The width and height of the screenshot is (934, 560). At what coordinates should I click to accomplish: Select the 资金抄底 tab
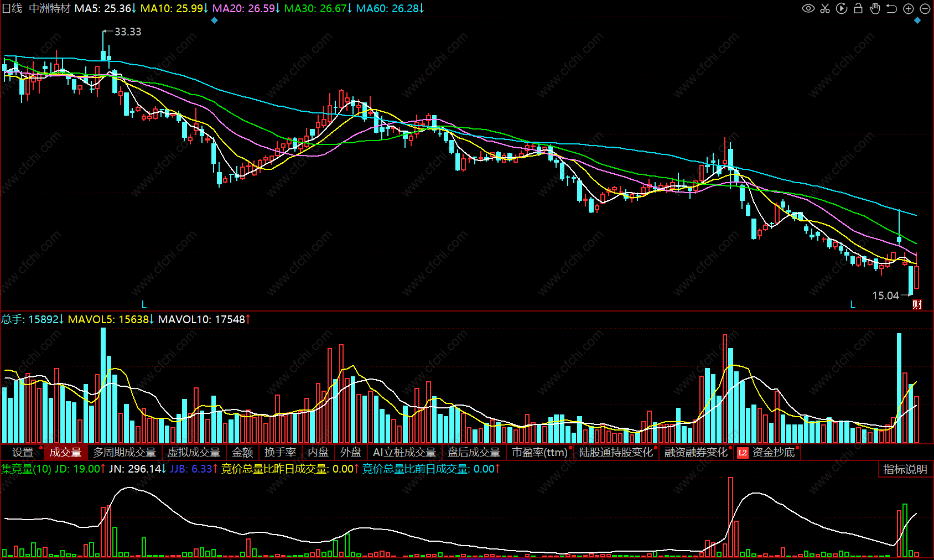774,453
